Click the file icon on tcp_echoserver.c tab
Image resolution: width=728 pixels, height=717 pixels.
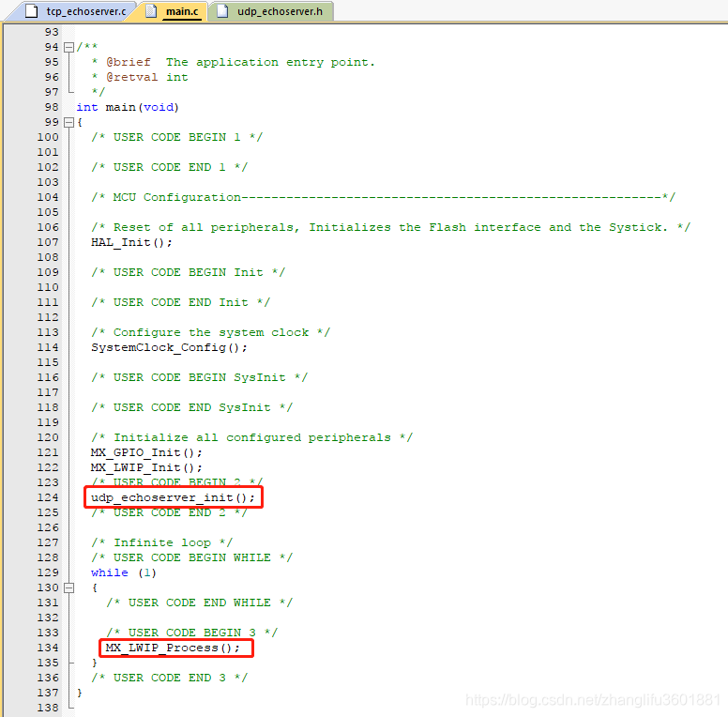pyautogui.click(x=31, y=10)
